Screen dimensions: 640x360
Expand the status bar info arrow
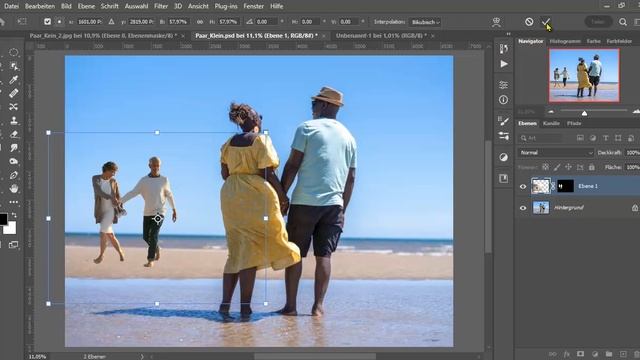click(142, 356)
